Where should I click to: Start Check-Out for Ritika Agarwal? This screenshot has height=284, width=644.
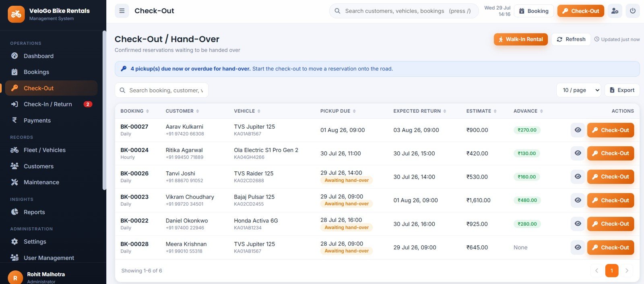click(x=610, y=153)
